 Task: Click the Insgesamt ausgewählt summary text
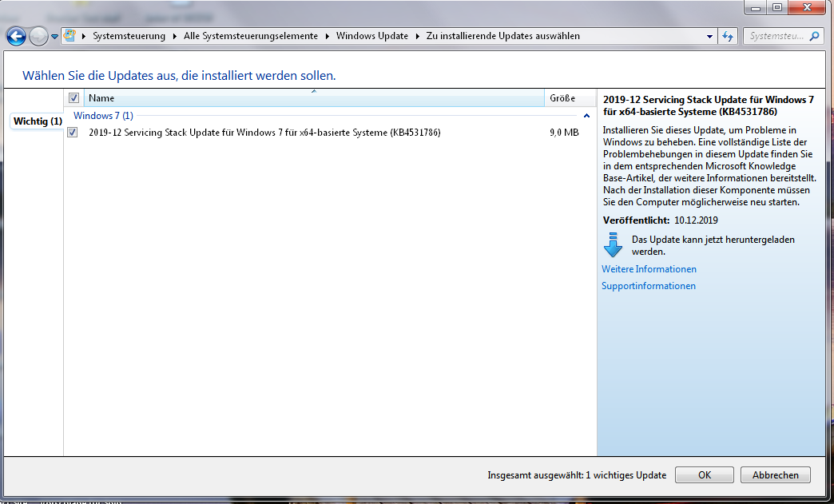pos(577,475)
